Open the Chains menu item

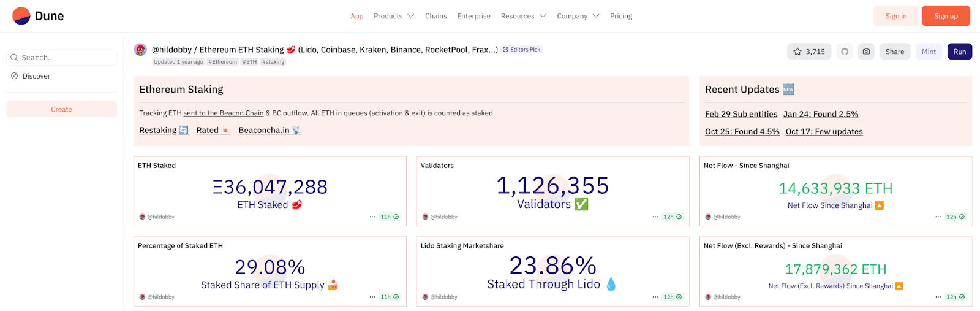[436, 16]
